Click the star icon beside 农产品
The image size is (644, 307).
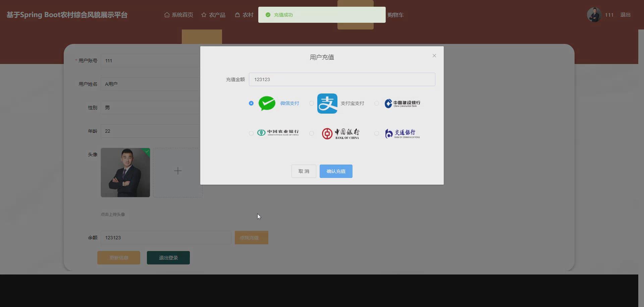pos(204,15)
